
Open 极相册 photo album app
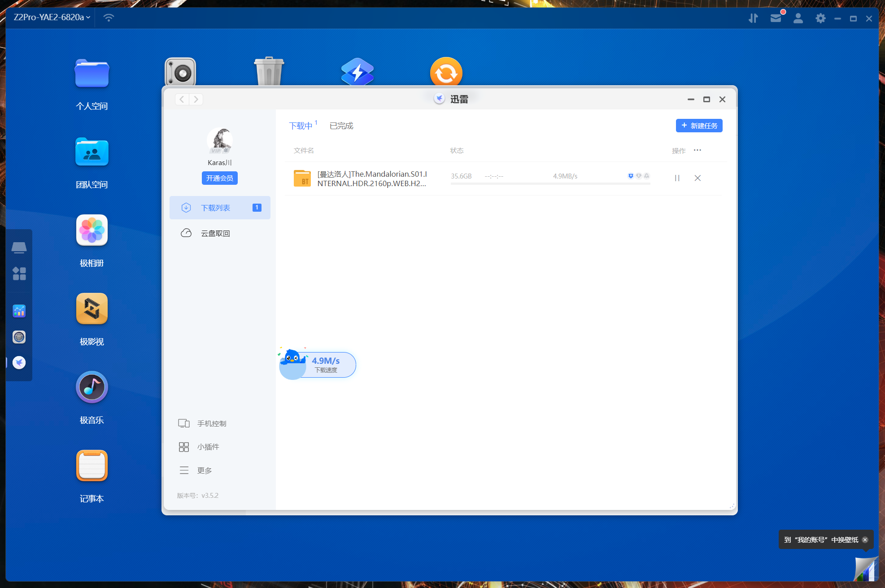[x=92, y=231]
